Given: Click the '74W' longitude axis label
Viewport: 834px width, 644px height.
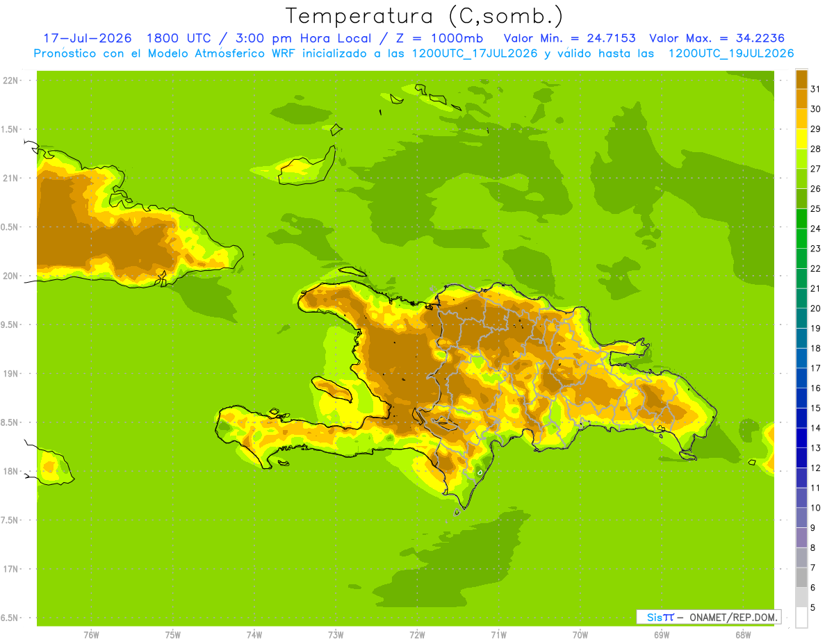Looking at the screenshot, I should point(254,634).
